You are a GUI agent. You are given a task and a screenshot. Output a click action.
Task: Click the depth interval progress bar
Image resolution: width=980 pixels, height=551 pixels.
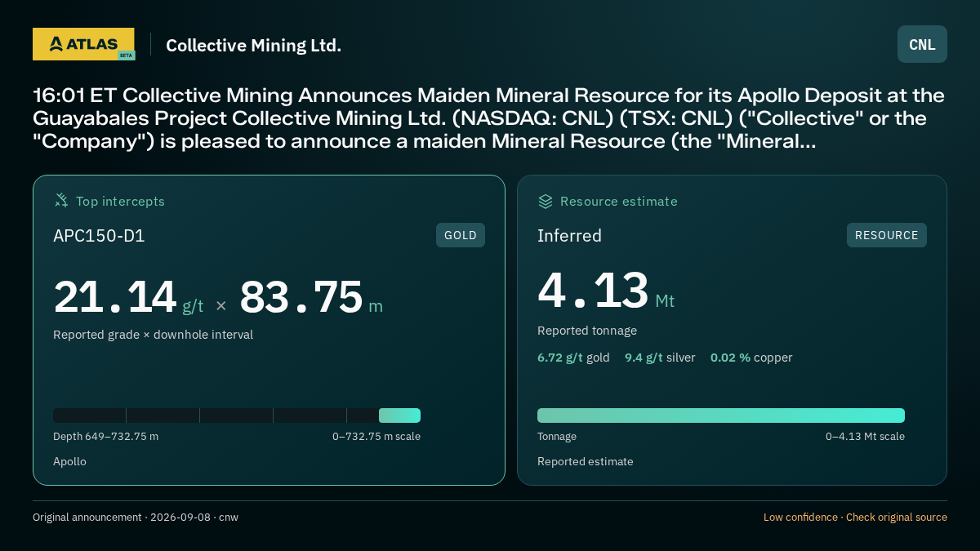coord(237,415)
